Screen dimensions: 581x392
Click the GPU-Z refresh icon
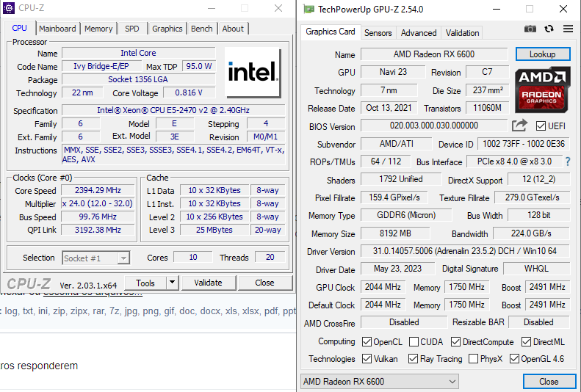click(x=549, y=29)
